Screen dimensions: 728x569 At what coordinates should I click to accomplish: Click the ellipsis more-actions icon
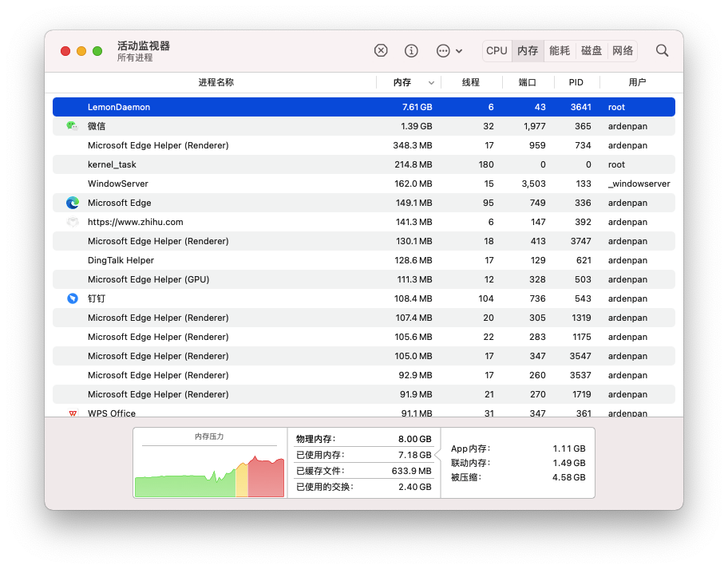[443, 50]
